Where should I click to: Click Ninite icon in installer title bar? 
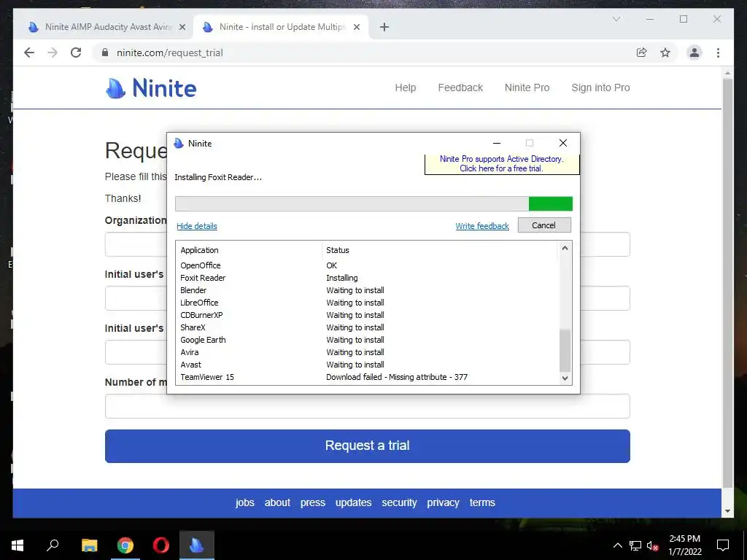(x=179, y=143)
